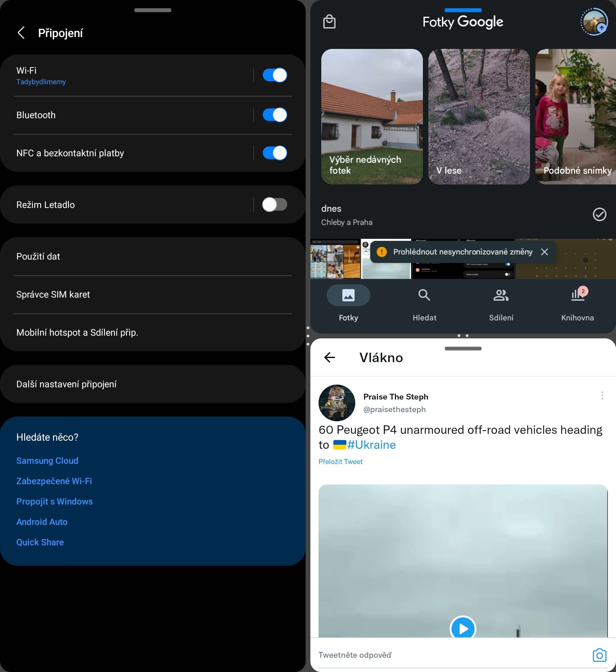
Task: Open the V lese memory thumbnail
Action: tap(479, 117)
